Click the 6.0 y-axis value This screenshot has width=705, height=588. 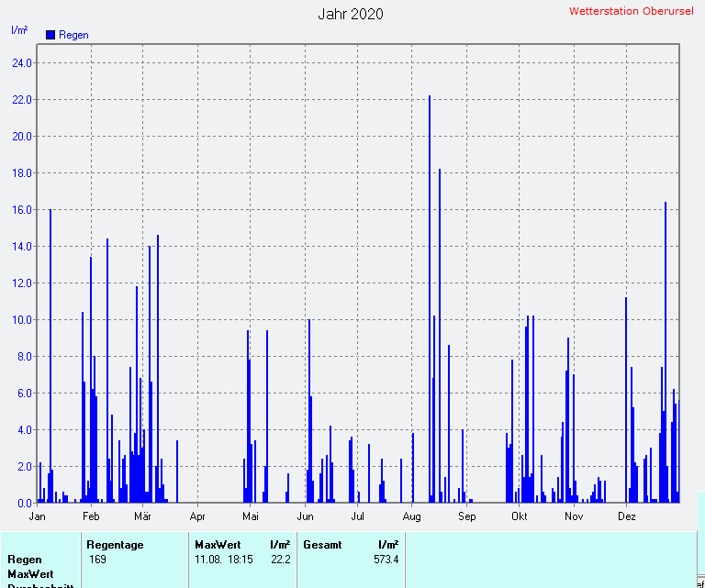tap(24, 394)
